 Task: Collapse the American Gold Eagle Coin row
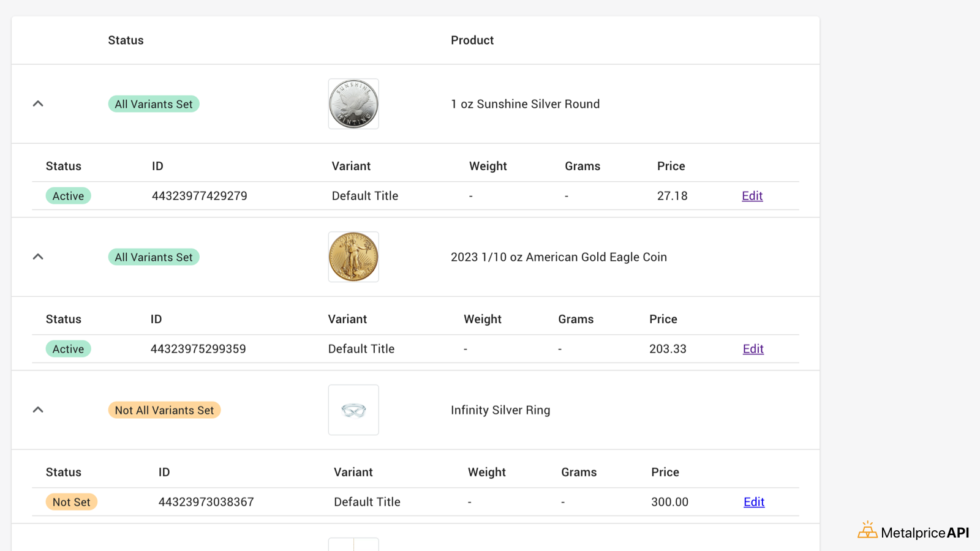pos(38,257)
